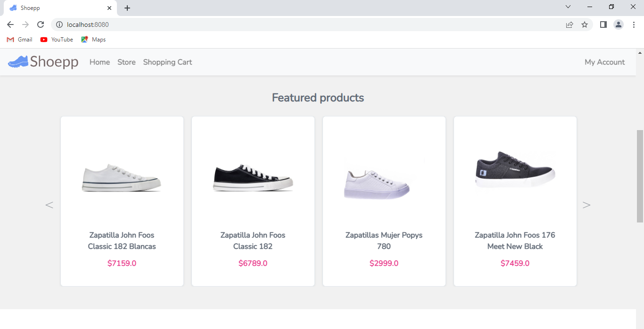The width and height of the screenshot is (644, 329).
Task: Click the browser address bar
Action: [x=189, y=25]
